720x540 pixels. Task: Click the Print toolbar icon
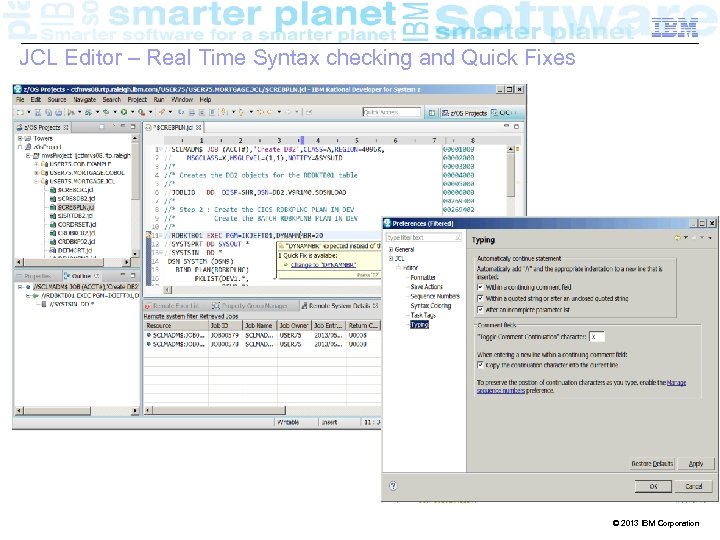[59, 112]
